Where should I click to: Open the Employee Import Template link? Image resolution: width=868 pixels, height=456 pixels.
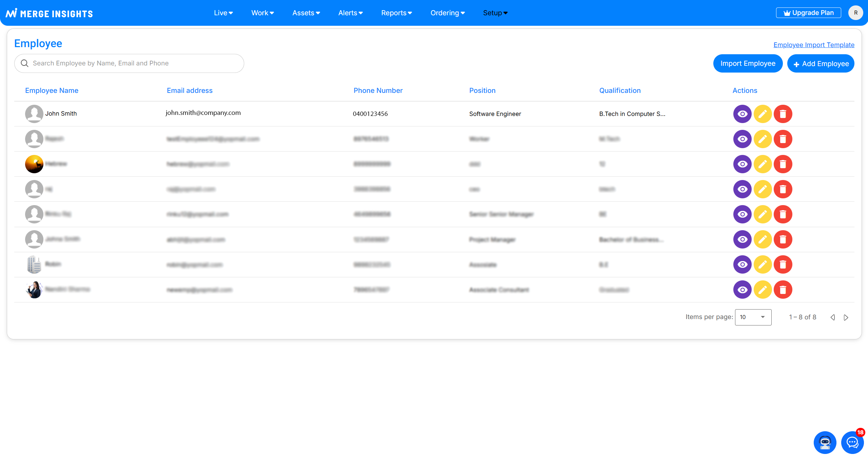813,45
